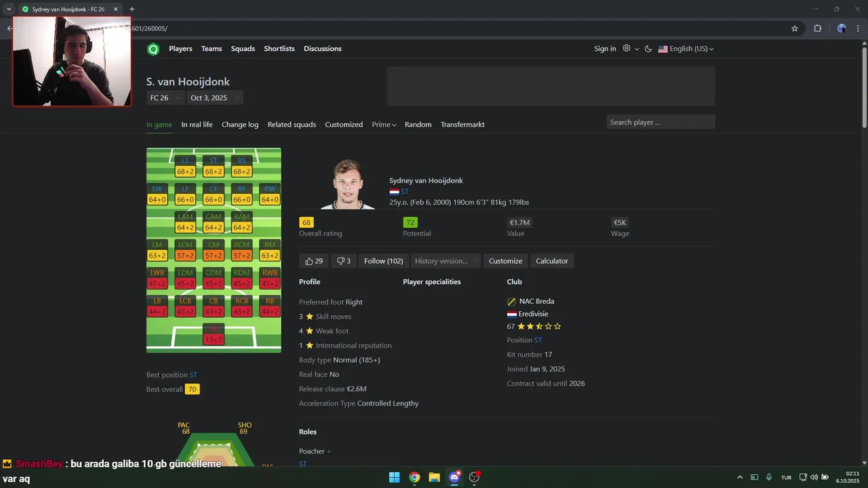The height and width of the screenshot is (488, 868).
Task: Click the TUR keyboard language indicator
Action: 786,478
